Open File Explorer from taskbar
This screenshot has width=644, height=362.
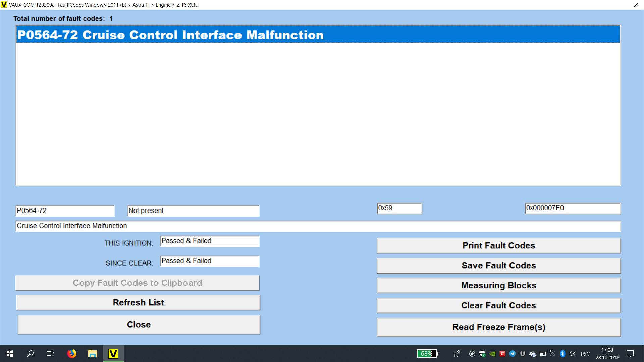click(92, 354)
